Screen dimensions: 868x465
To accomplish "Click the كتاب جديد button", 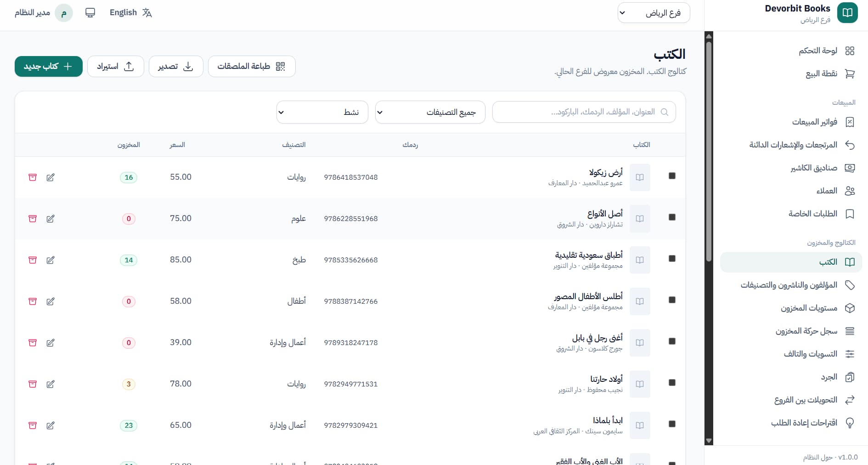I will (x=49, y=67).
